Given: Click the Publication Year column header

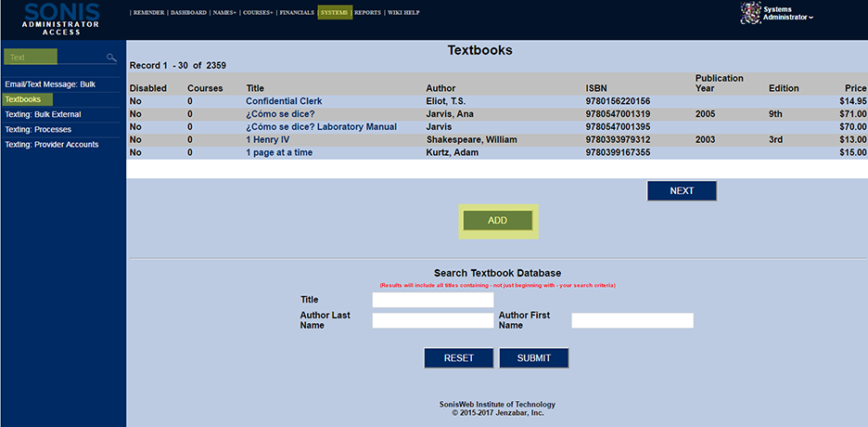Looking at the screenshot, I should [719, 83].
